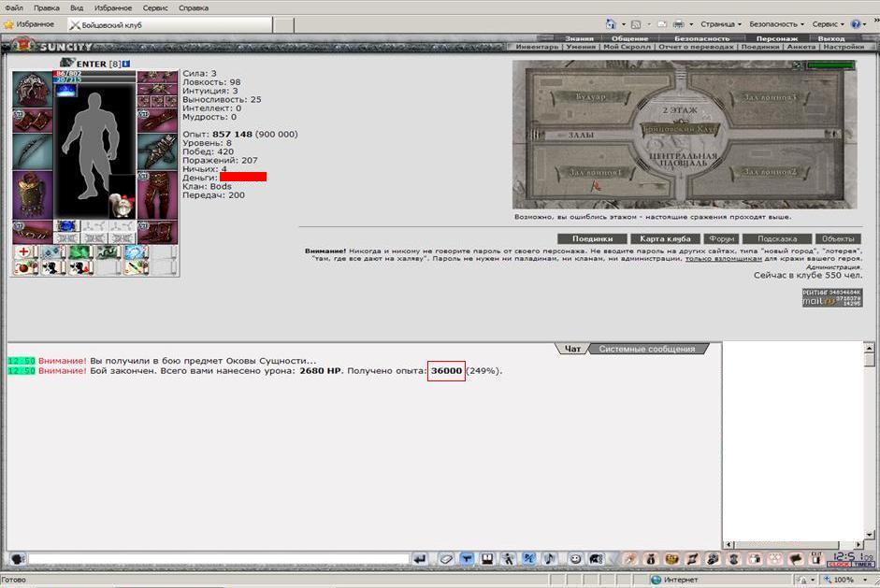The image size is (880, 588).
Task: Click Выход in game menu
Action: point(831,38)
